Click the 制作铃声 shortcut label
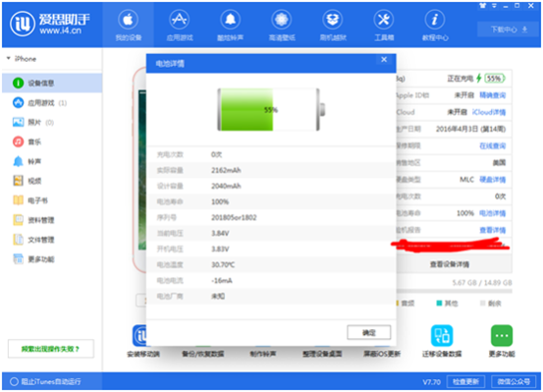 (x=263, y=354)
